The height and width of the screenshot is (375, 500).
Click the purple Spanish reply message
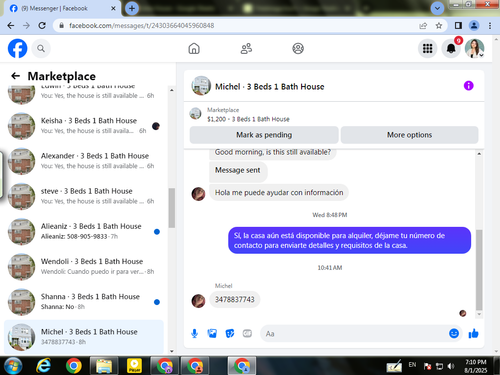[x=349, y=240]
